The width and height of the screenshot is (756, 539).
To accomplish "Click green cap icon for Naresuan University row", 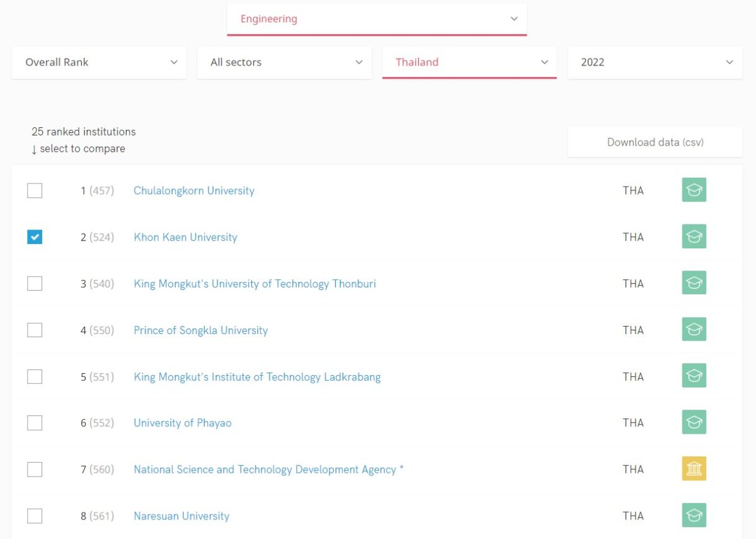I will pos(694,516).
